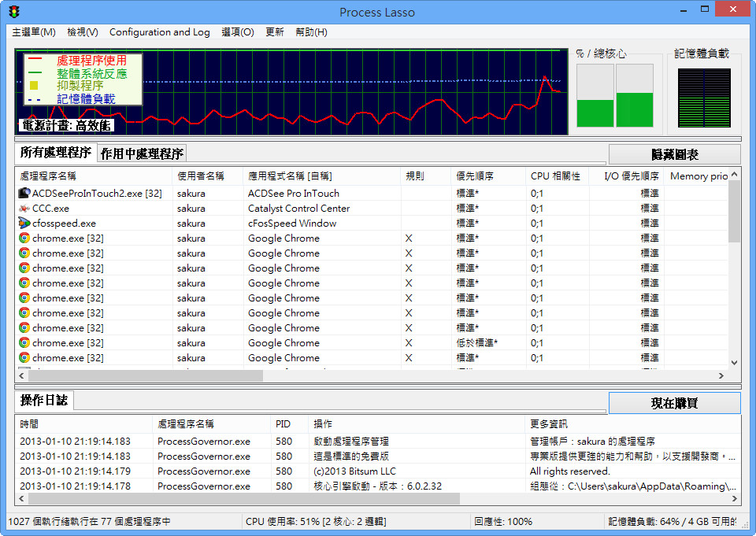Open the 更新 menu

point(275,31)
